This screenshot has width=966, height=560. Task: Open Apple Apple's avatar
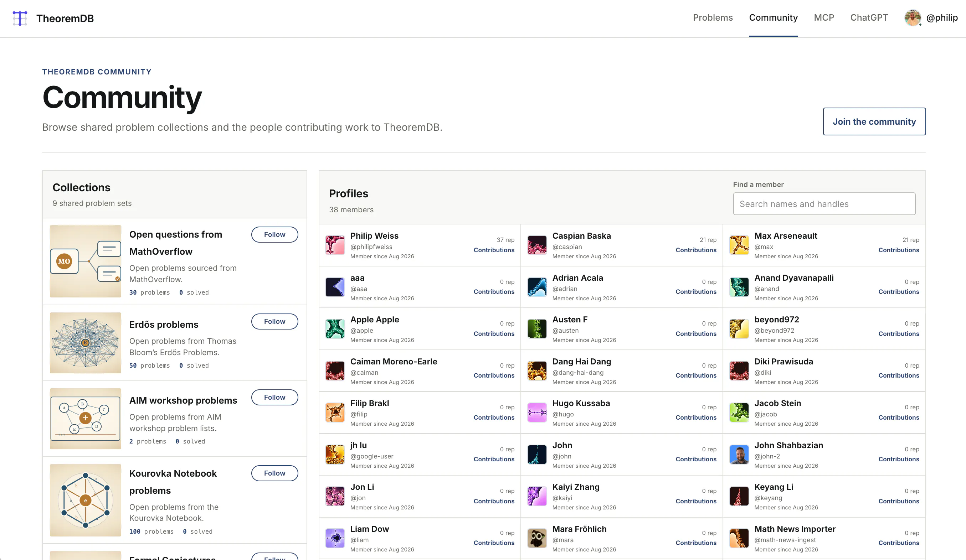point(335,329)
